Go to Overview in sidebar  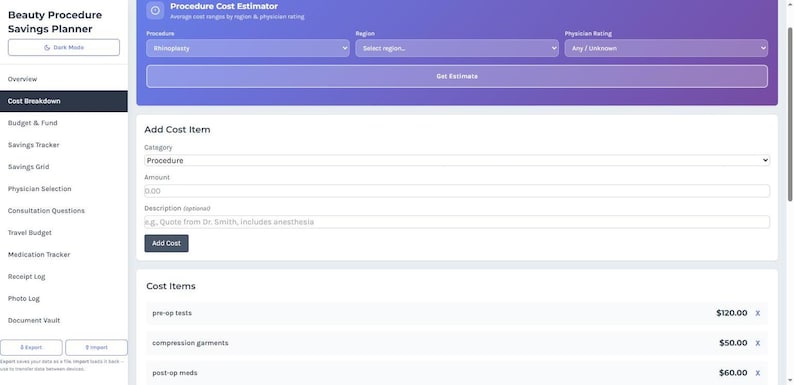click(64, 79)
